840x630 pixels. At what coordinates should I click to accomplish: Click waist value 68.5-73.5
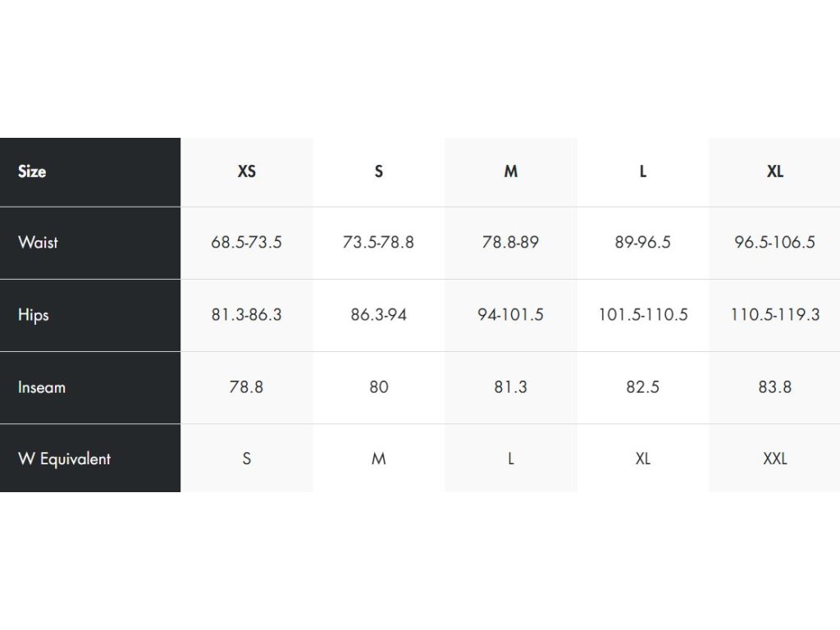(x=246, y=243)
